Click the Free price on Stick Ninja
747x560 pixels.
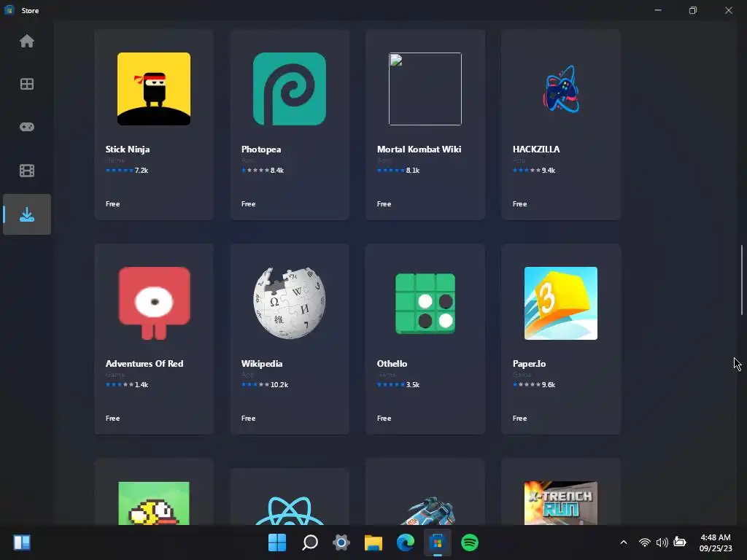point(112,204)
